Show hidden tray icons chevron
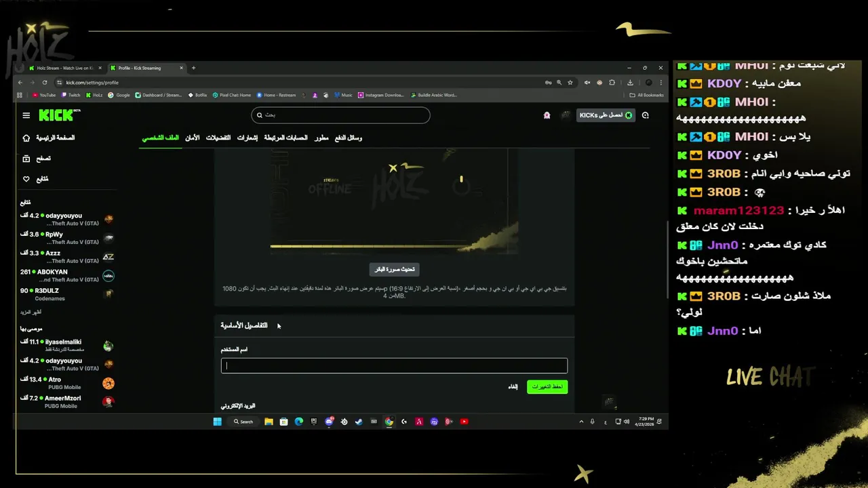 click(581, 422)
